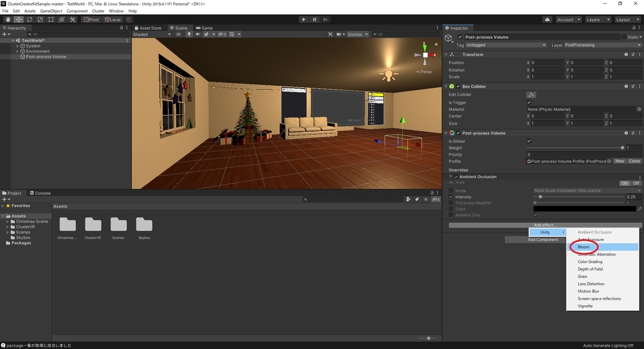Enable the Color override checkbox
The height and width of the screenshot is (349, 644).
pyautogui.click(x=451, y=209)
